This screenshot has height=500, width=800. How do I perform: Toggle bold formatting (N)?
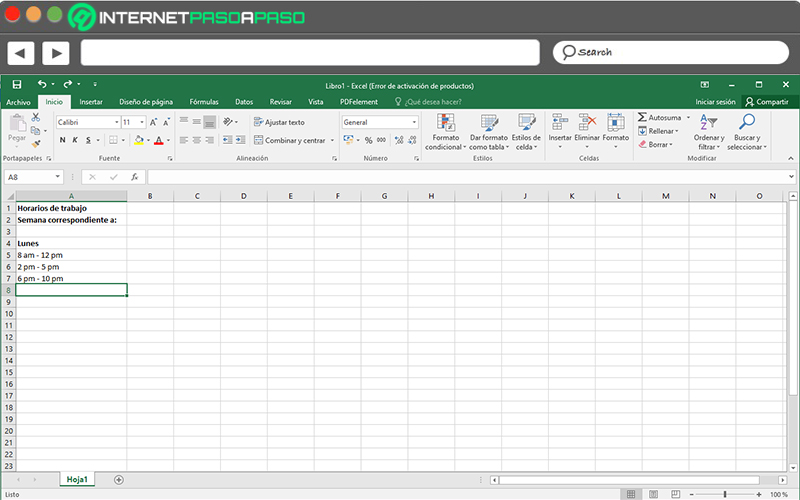(x=62, y=140)
